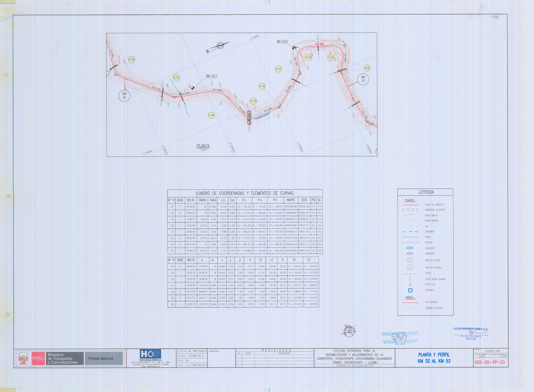Click the 'DICIEMBRE 2009' date field
Viewport: 534px width, 392px height.
click(492, 351)
